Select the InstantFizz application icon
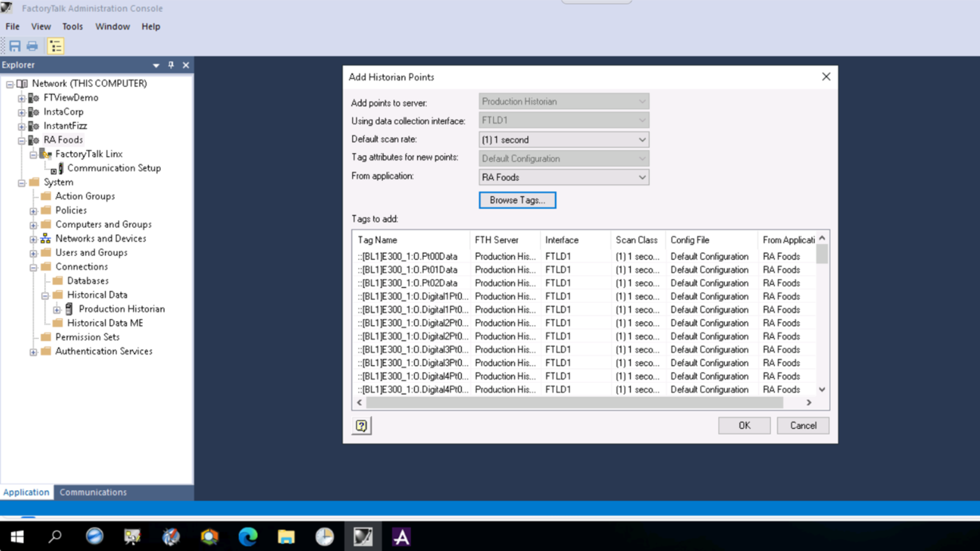Screen dimensions: 980x551 pyautogui.click(x=34, y=126)
